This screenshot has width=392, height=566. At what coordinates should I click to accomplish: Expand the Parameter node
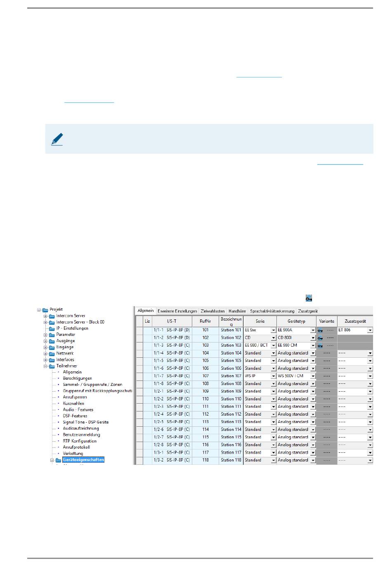[x=46, y=335]
